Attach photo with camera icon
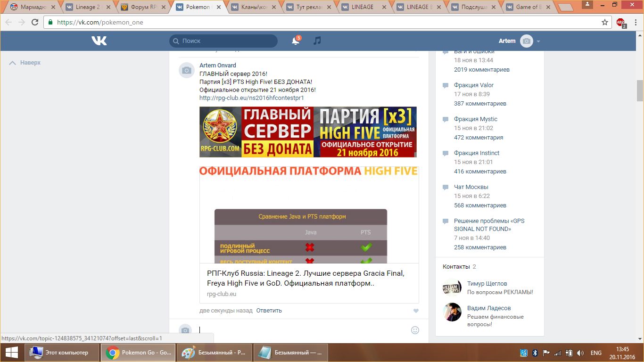The height and width of the screenshot is (362, 644). (x=186, y=330)
